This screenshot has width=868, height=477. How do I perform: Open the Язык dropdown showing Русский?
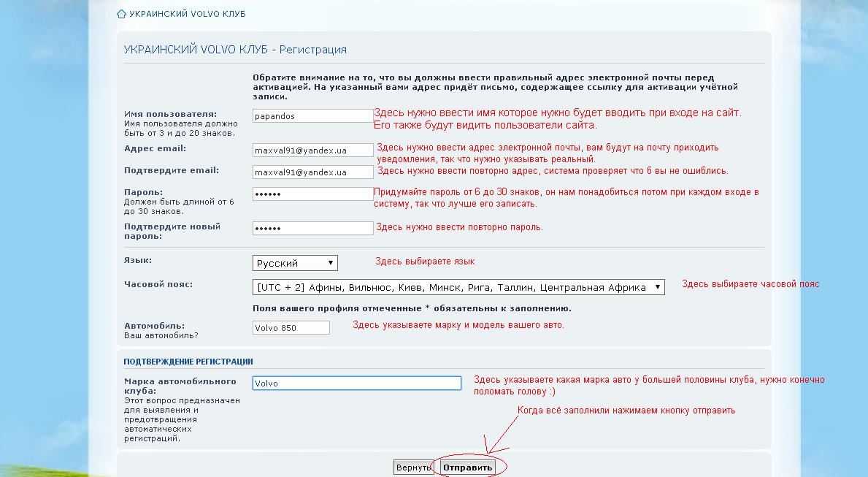[295, 263]
